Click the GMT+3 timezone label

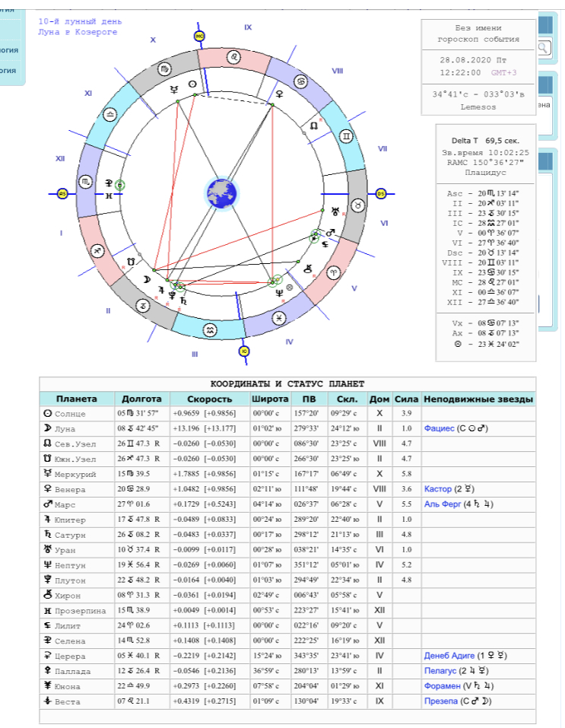point(503,73)
